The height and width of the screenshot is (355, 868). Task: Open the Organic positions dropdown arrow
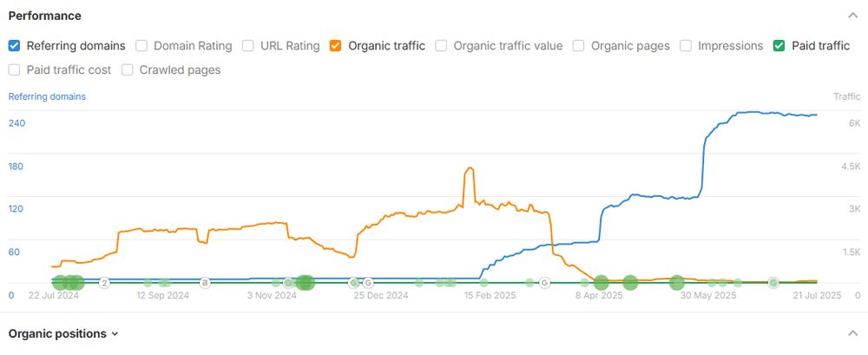(x=115, y=334)
